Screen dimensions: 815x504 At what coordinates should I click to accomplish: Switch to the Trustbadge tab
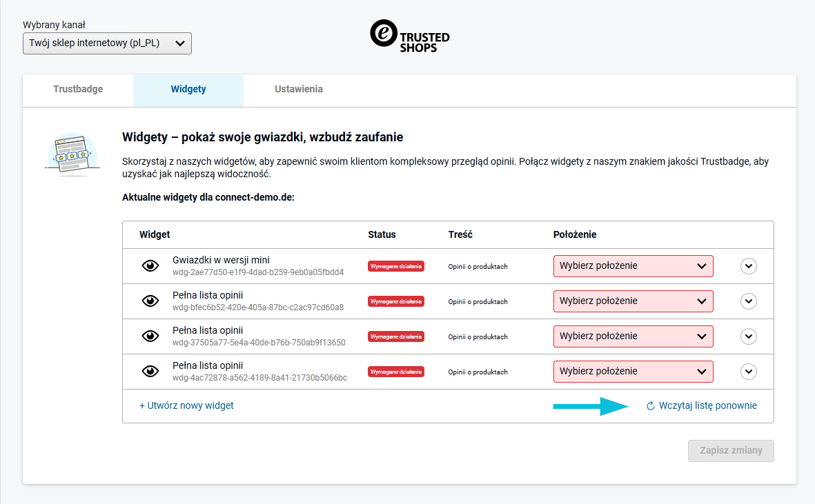pyautogui.click(x=78, y=89)
